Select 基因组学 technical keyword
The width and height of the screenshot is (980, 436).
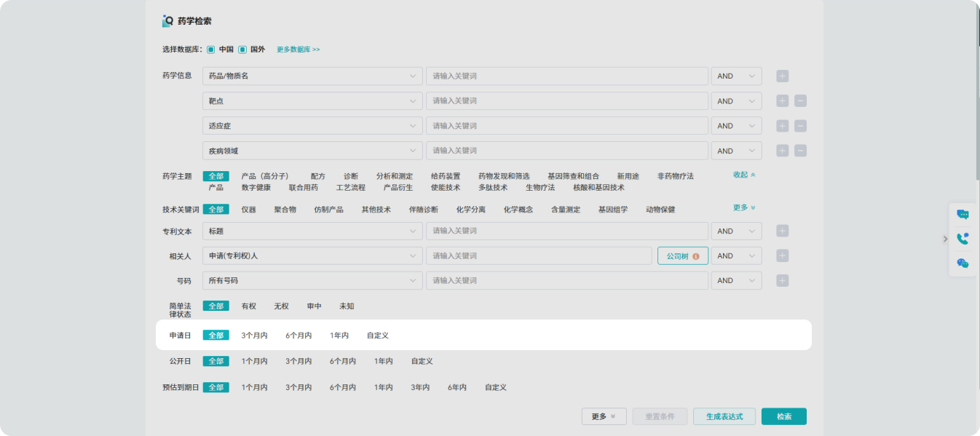[x=613, y=209]
